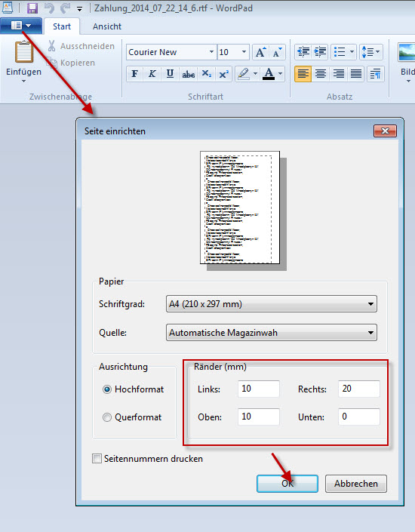Justify text alignment
The image size is (415, 532).
(x=356, y=74)
